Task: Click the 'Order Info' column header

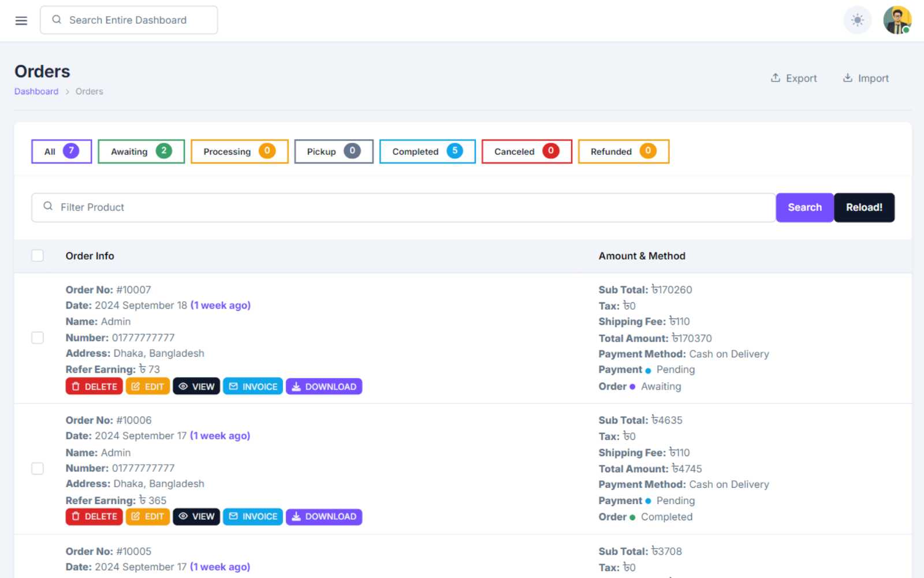Action: pyautogui.click(x=90, y=256)
